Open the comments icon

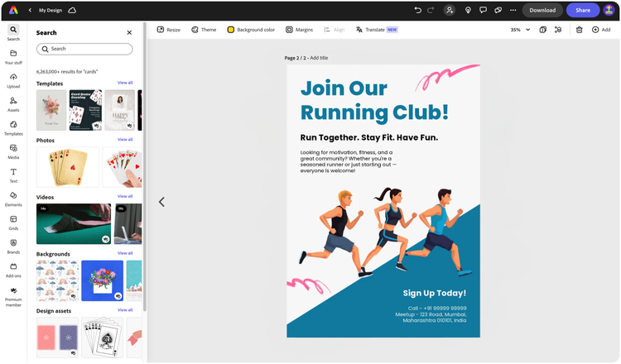tap(483, 10)
